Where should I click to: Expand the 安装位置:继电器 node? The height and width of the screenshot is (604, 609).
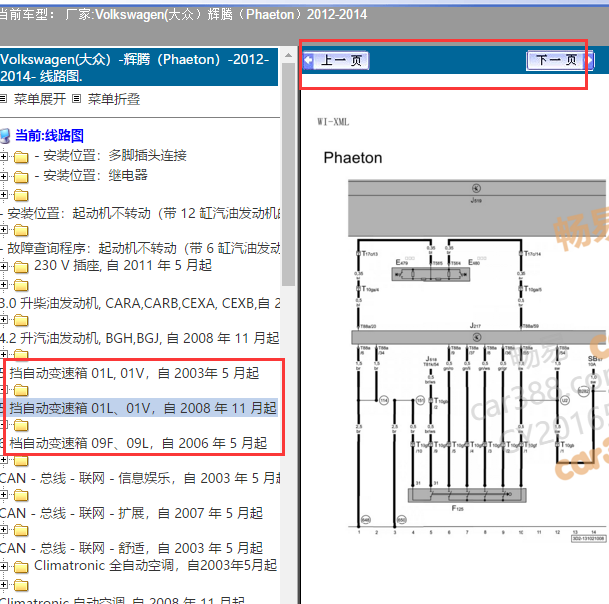click(x=3, y=176)
